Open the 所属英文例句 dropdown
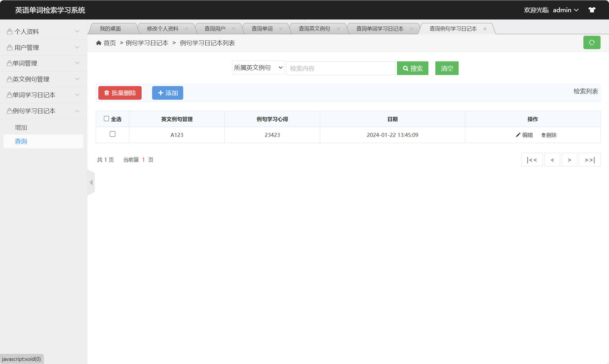609x364 pixels. pos(258,67)
